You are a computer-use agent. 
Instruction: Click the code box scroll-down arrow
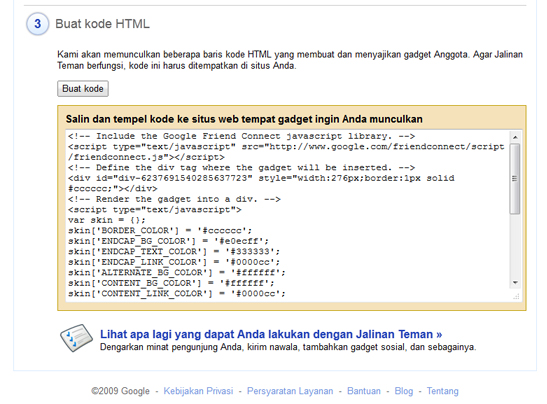515,283
